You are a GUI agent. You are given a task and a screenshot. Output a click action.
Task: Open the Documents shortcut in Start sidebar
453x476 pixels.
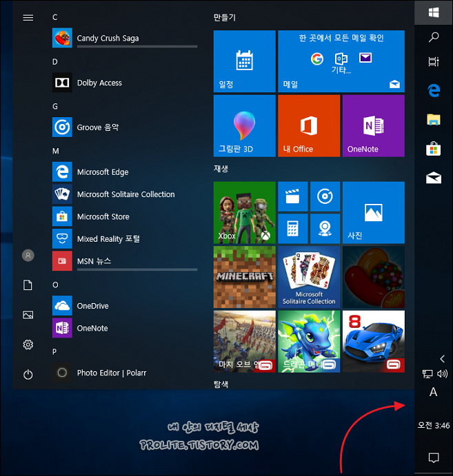(x=28, y=285)
